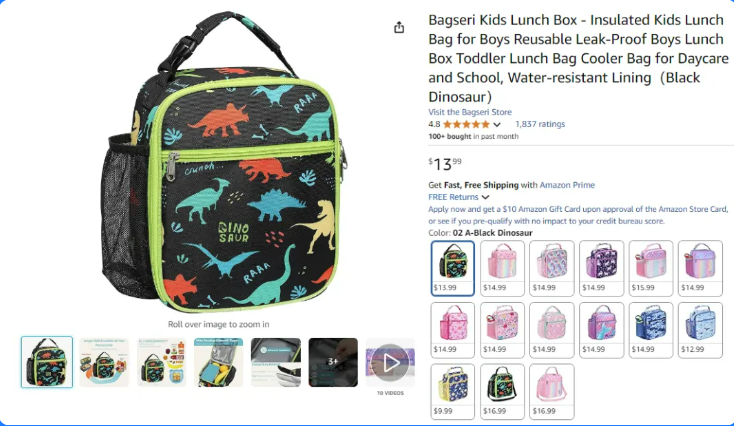View the open lunch bag interior thumbnail
Image resolution: width=734 pixels, height=426 pixels.
[219, 362]
